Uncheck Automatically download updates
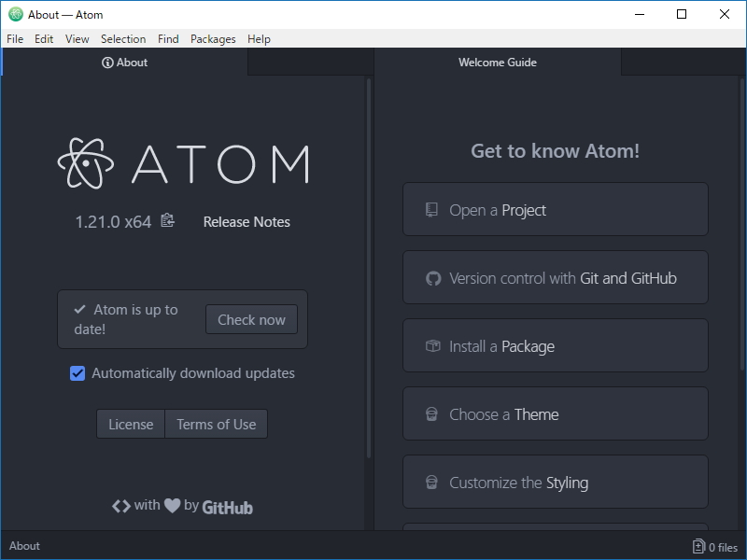747x560 pixels. click(x=77, y=373)
